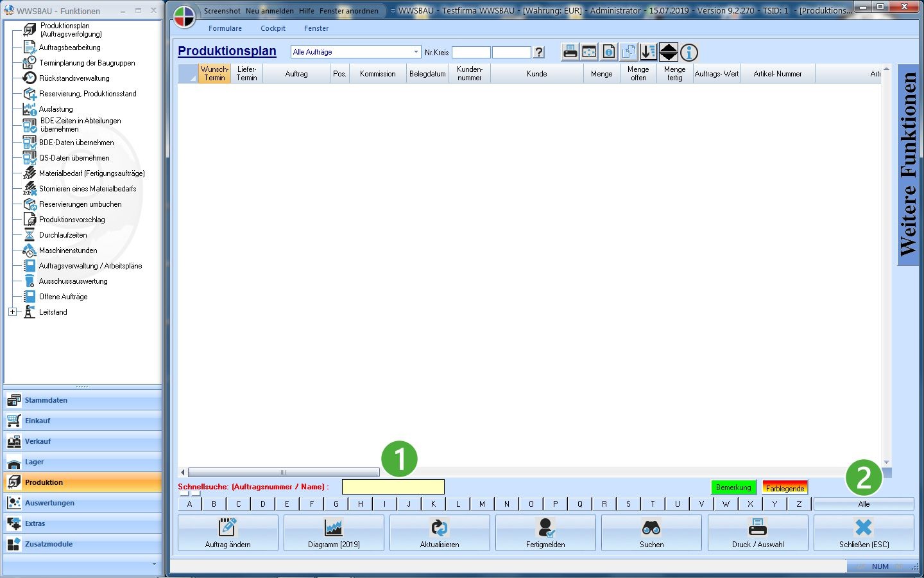Open the Fenster menu
This screenshot has width=924, height=578.
[316, 28]
